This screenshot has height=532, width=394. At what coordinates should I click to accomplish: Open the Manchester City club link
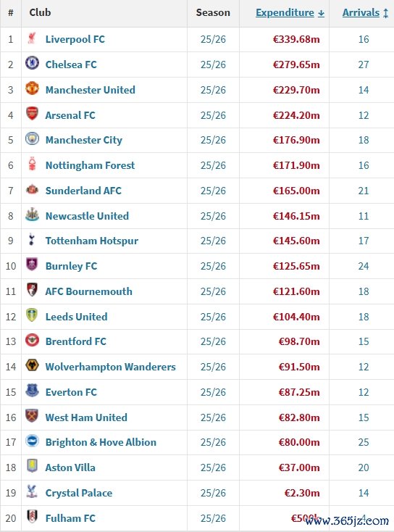click(x=84, y=140)
